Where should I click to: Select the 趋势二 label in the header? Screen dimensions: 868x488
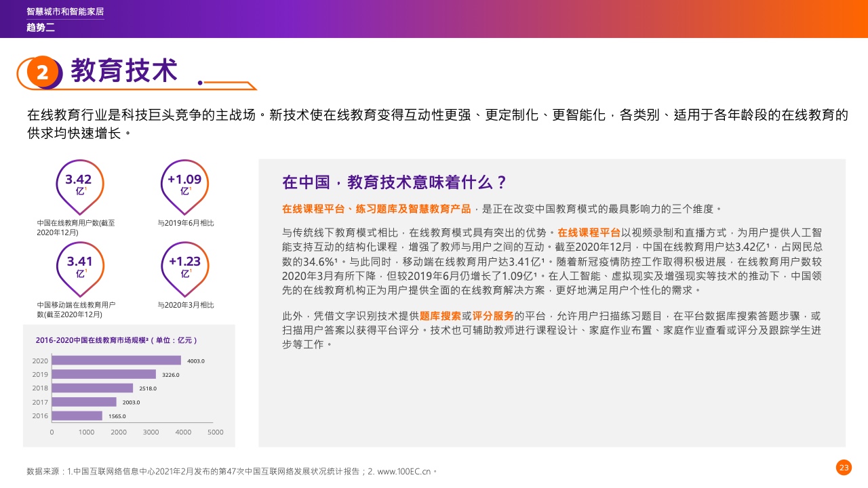40,28
